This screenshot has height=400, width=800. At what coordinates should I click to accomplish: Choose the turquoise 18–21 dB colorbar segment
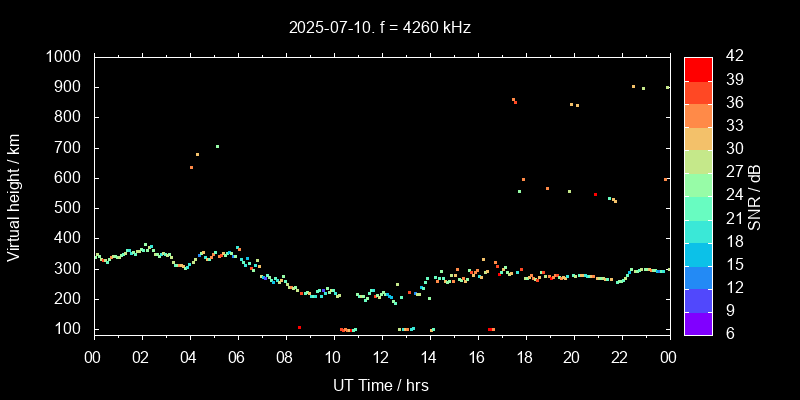tap(698, 230)
